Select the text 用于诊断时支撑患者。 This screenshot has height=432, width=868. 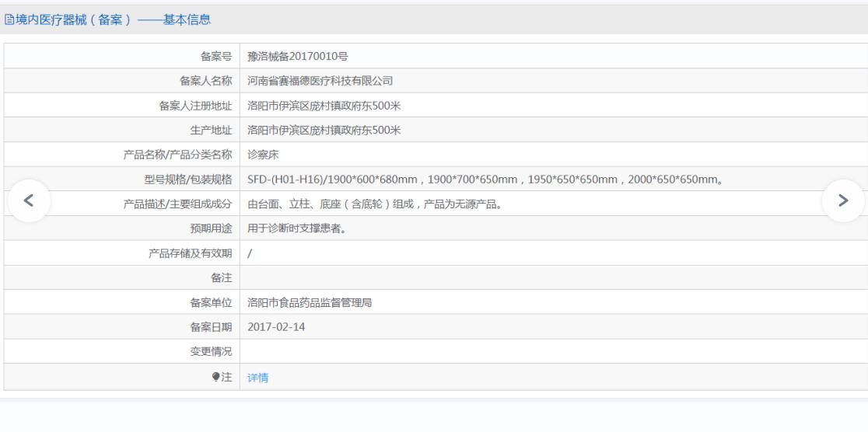point(297,228)
